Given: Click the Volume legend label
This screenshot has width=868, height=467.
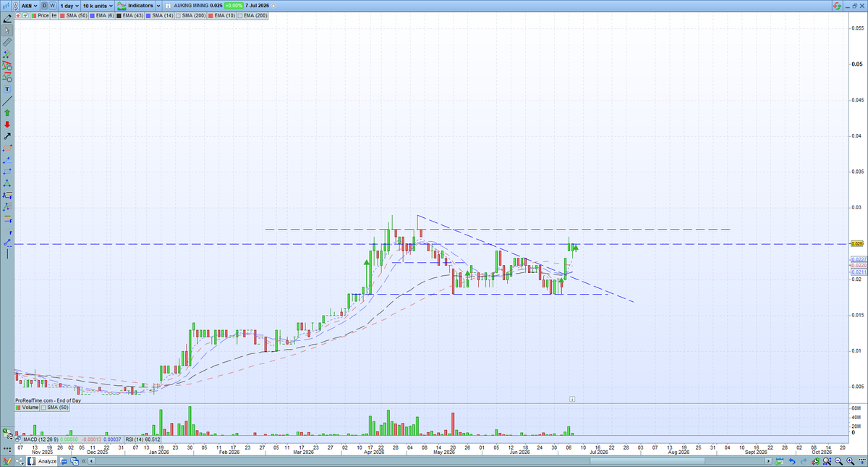Looking at the screenshot, I should pyautogui.click(x=27, y=408).
